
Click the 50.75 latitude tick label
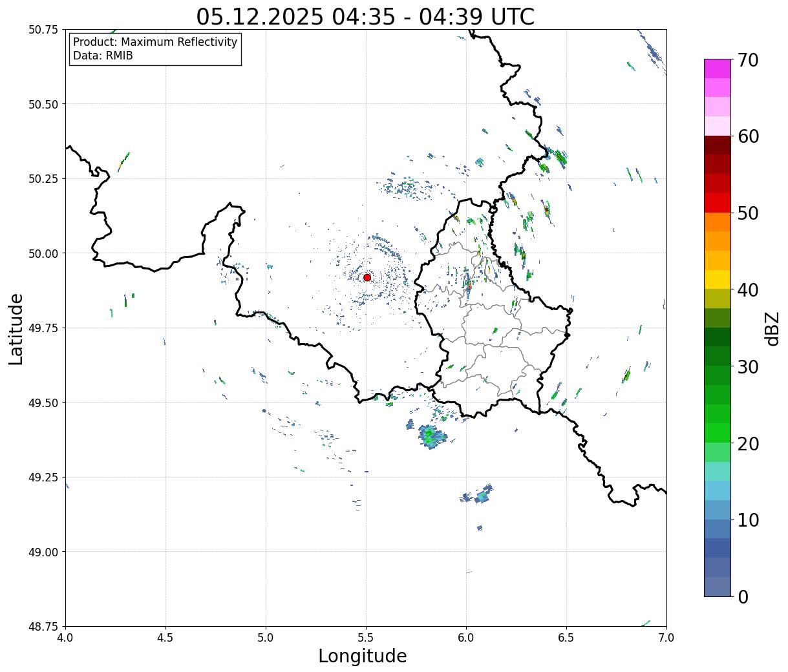[x=43, y=30]
